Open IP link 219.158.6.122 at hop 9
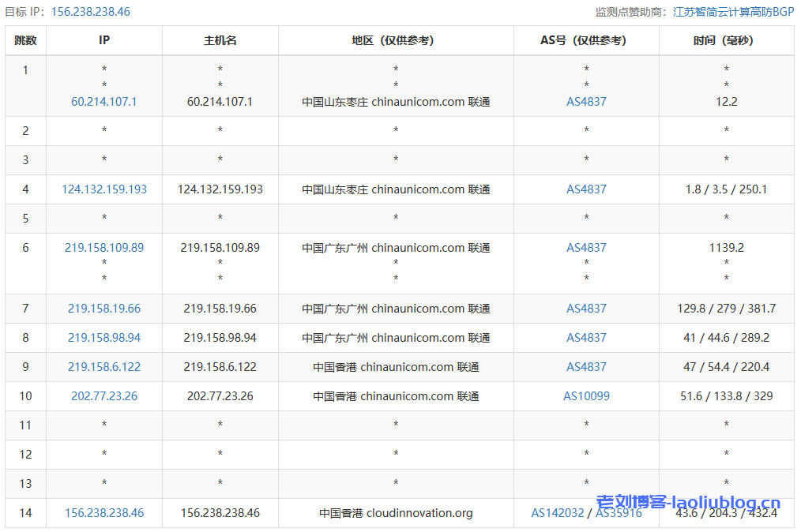801x532 pixels. click(x=103, y=366)
